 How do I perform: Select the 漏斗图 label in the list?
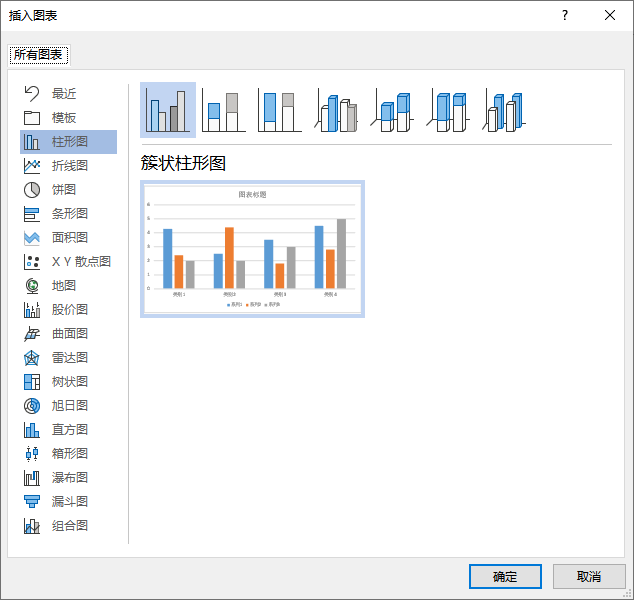(x=70, y=502)
